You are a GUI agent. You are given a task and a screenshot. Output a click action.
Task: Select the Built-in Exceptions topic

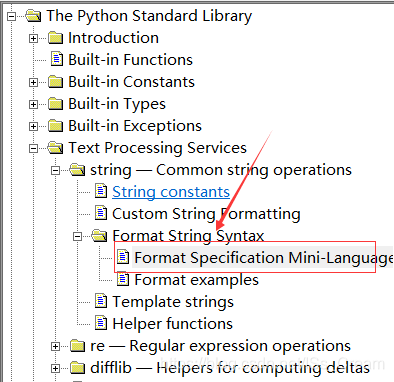[x=135, y=126]
